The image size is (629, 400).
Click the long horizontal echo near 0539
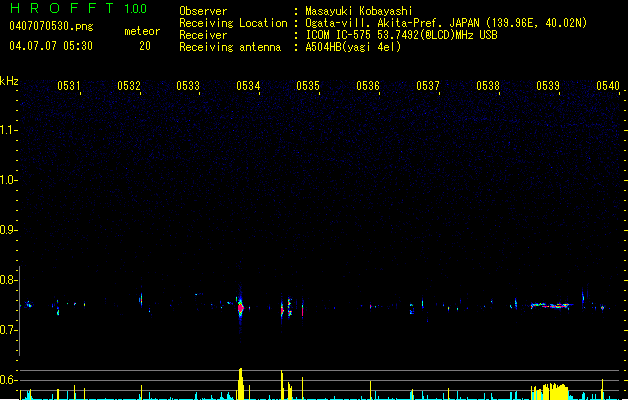(552, 305)
